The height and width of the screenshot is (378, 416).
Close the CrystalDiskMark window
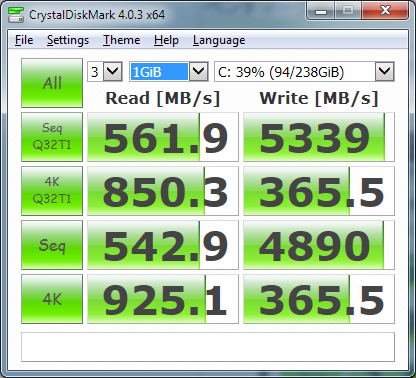click(385, 11)
